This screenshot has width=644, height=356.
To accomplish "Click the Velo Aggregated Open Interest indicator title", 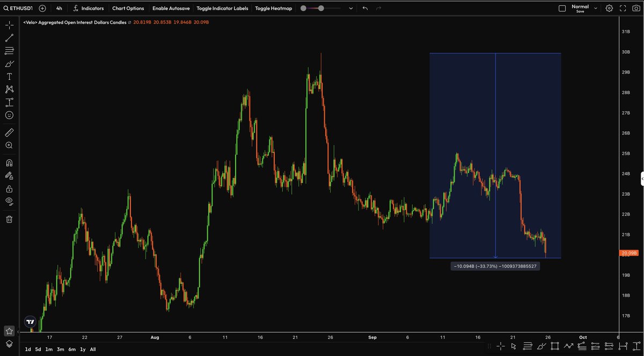I will click(75, 23).
